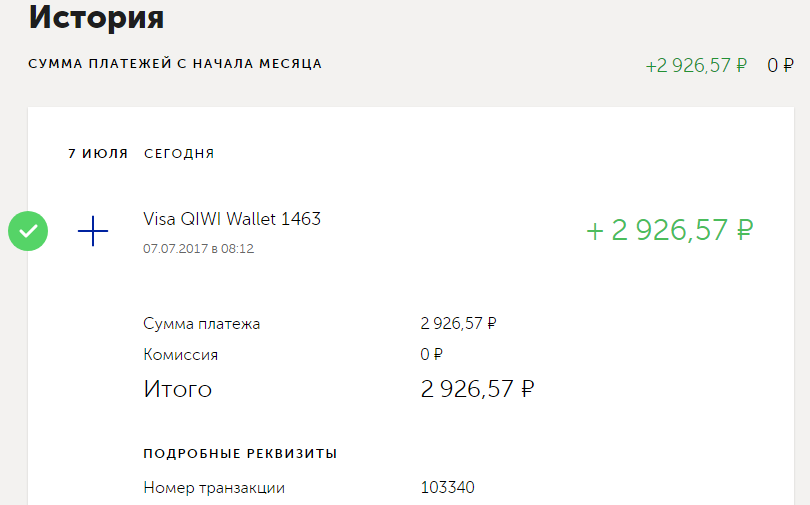810x505 pixels.
Task: Click the Сегодня label
Action: click(x=179, y=153)
